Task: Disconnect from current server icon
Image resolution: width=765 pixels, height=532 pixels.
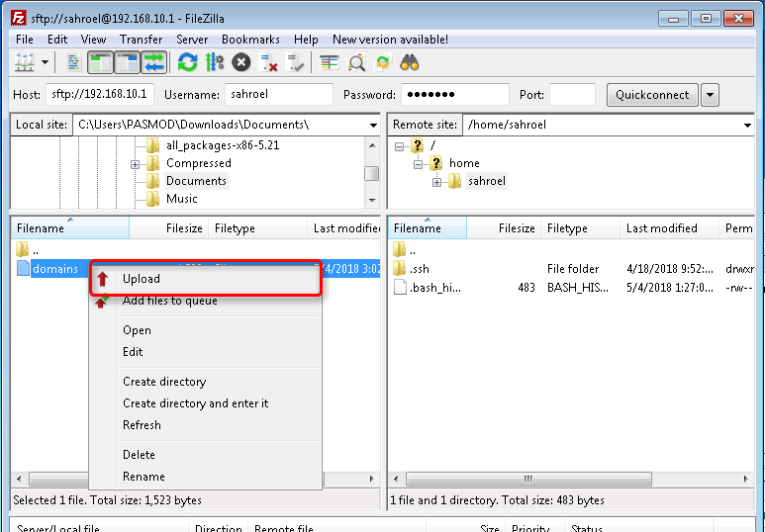Action: (x=268, y=62)
